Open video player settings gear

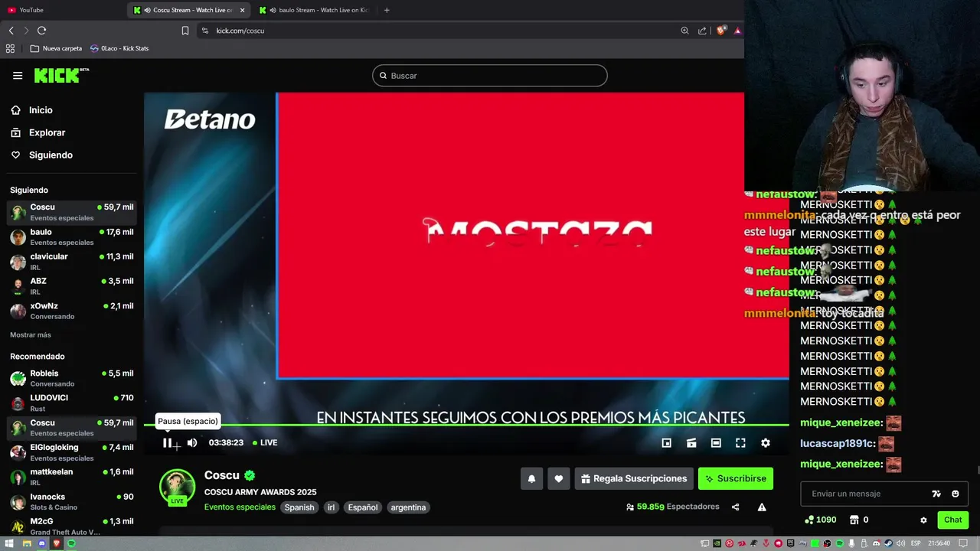tap(765, 443)
